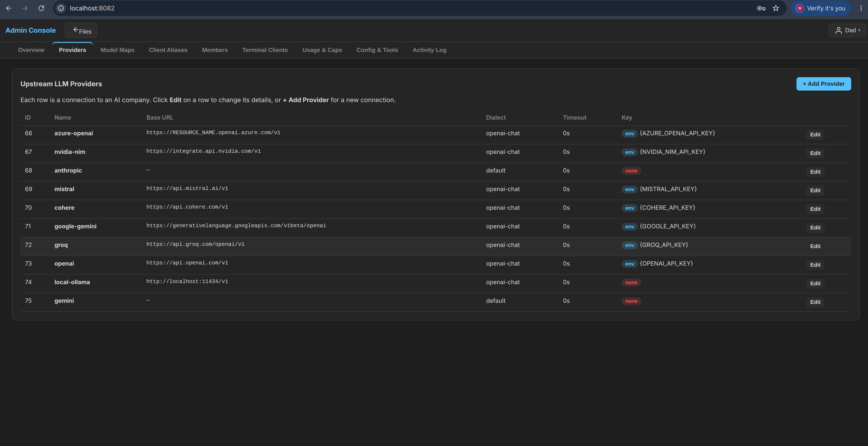Viewport: 868px width, 446px height.
Task: Open the browser three-dot menu
Action: click(x=861, y=8)
